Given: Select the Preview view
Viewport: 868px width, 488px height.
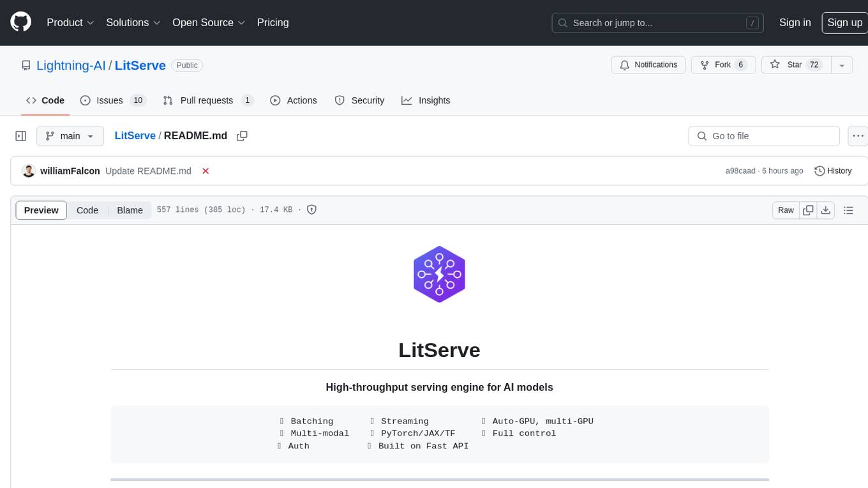Looking at the screenshot, I should [x=41, y=210].
